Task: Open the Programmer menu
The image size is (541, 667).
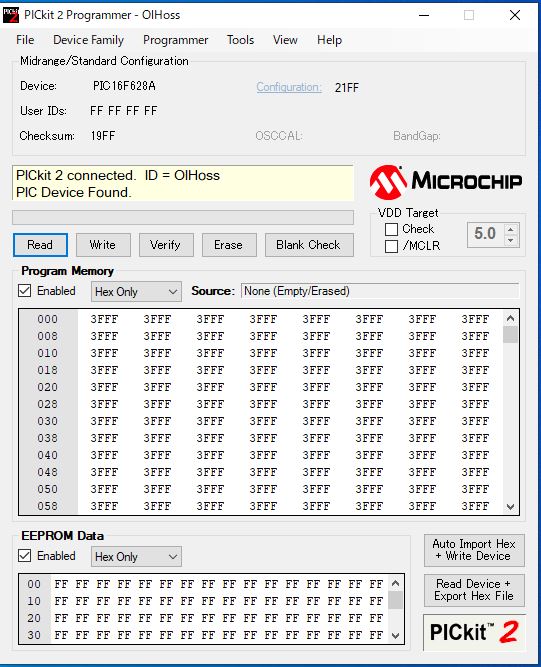Action: click(x=176, y=40)
